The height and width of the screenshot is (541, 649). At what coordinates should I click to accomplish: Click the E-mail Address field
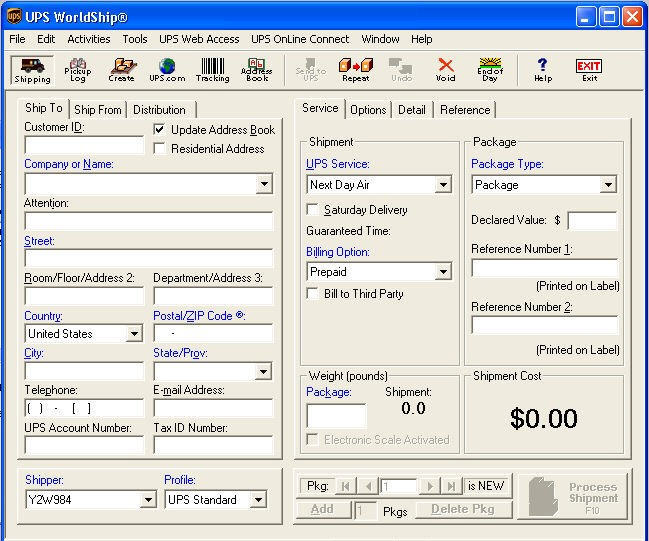point(213,409)
